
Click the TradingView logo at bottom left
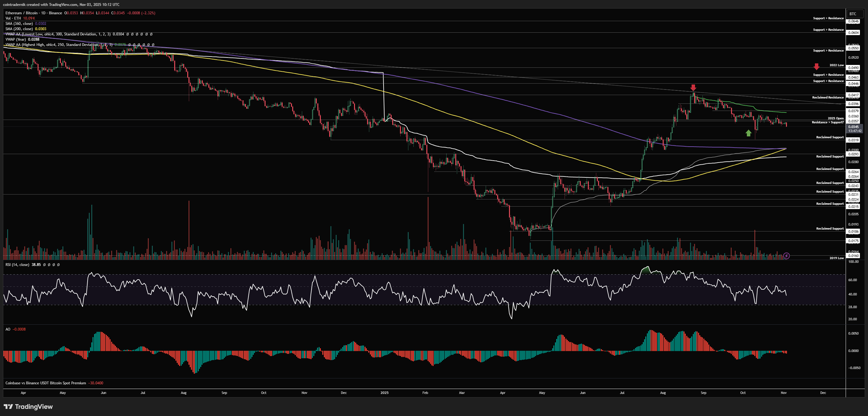pos(28,407)
